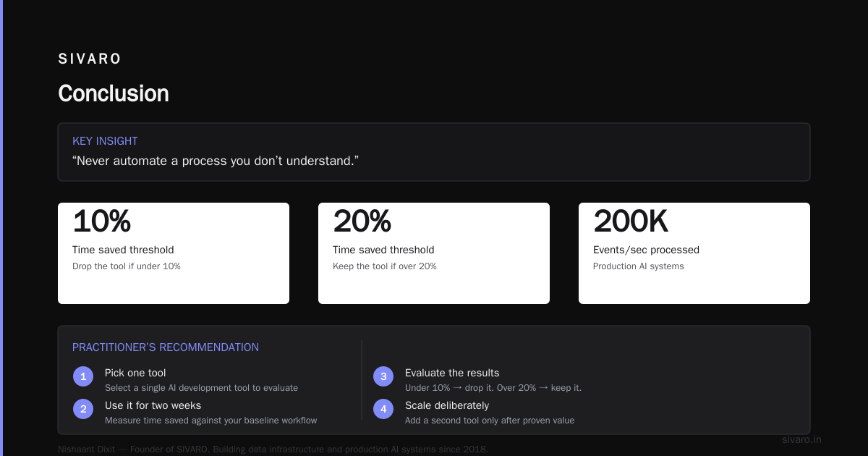Viewport: 868px width, 456px height.
Task: Click 'Evaluate the results' step title
Action: (x=452, y=373)
